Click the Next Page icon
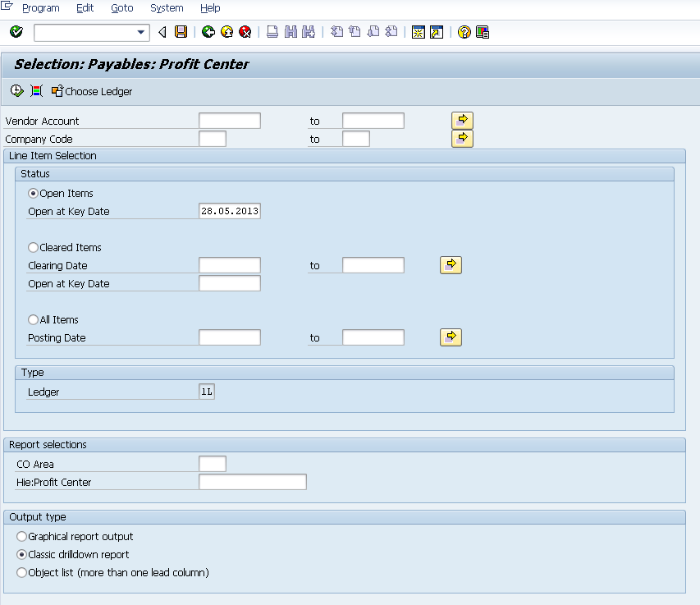 (373, 32)
